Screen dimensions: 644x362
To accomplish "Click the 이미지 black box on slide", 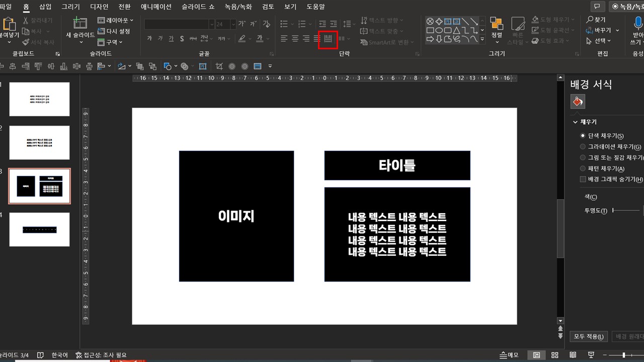I will [236, 216].
